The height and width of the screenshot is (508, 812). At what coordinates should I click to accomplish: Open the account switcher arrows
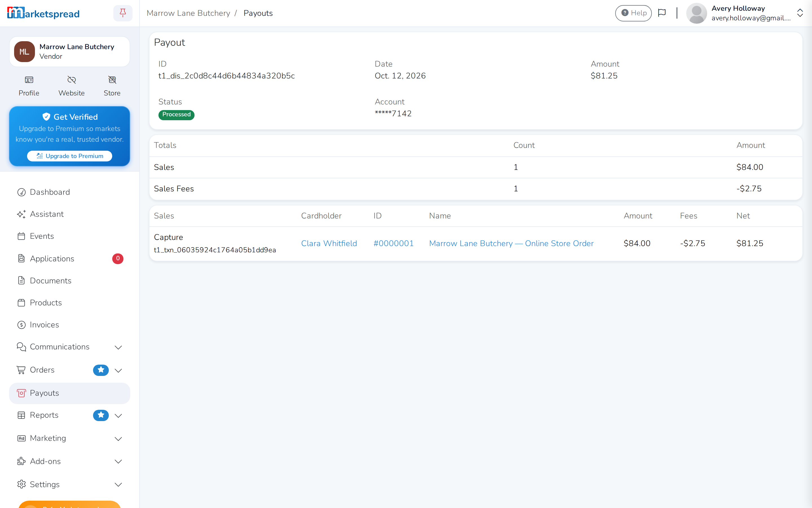click(800, 13)
